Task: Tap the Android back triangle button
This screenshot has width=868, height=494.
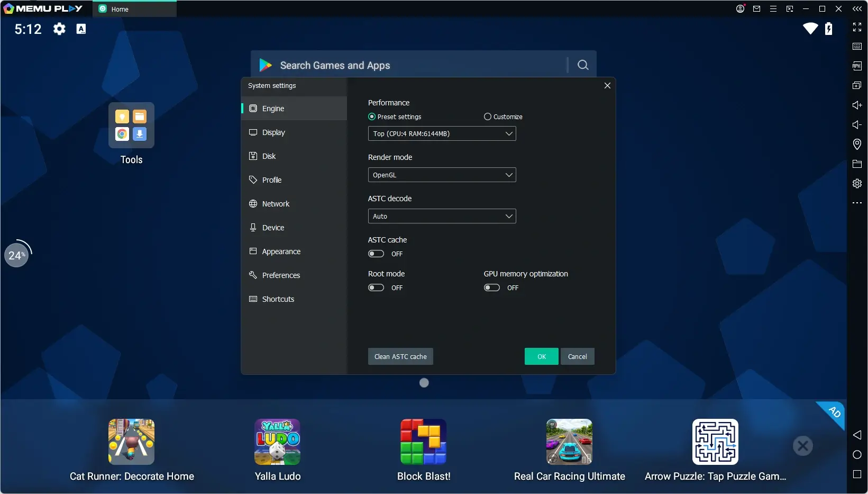Action: tap(857, 435)
